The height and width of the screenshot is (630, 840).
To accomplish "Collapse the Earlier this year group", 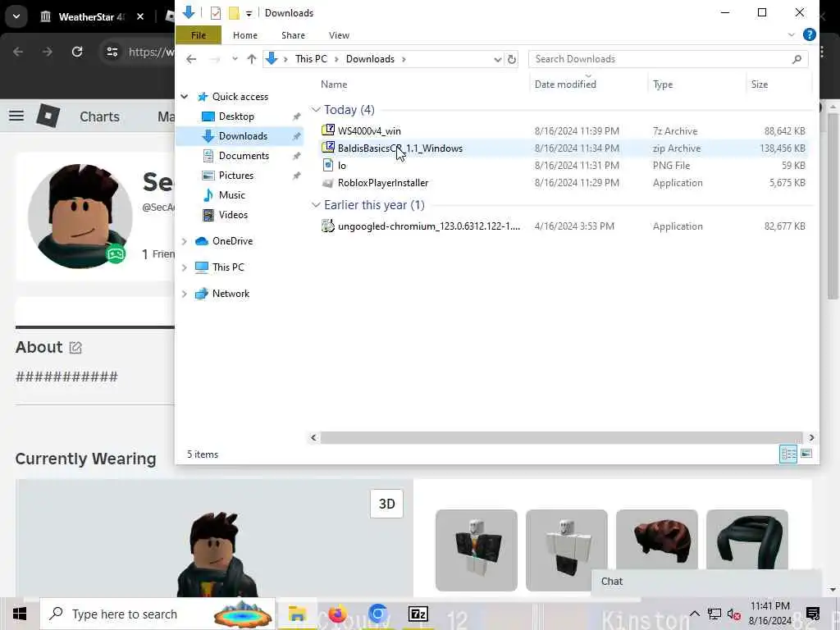I will pos(316,205).
